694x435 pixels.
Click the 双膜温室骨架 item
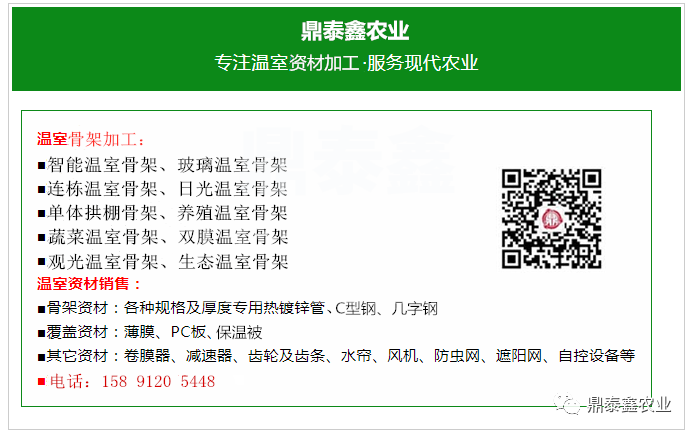pos(233,237)
